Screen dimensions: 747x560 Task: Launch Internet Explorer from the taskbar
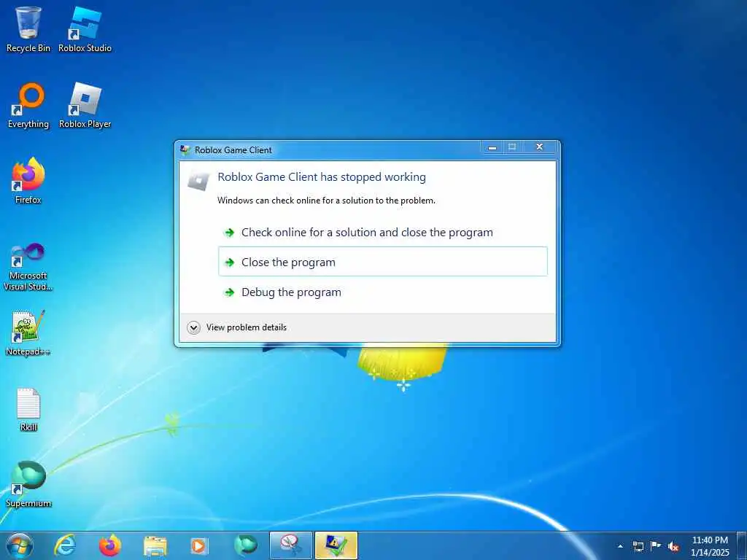[65, 545]
